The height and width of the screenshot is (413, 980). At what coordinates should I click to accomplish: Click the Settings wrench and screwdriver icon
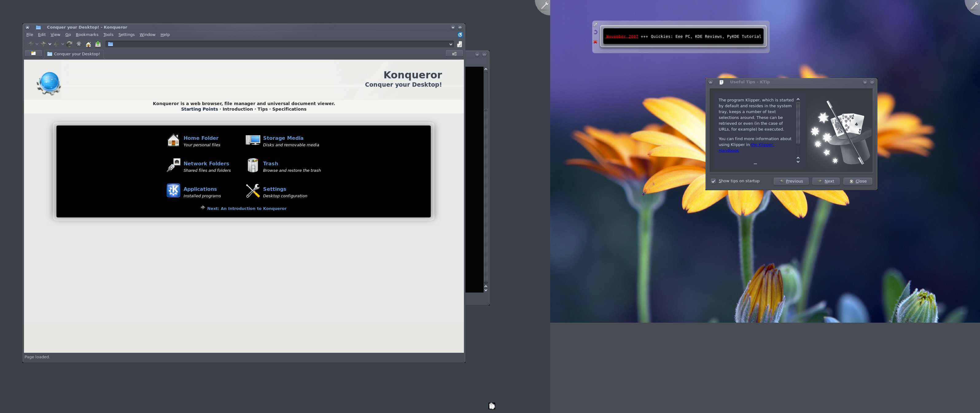coord(253,191)
